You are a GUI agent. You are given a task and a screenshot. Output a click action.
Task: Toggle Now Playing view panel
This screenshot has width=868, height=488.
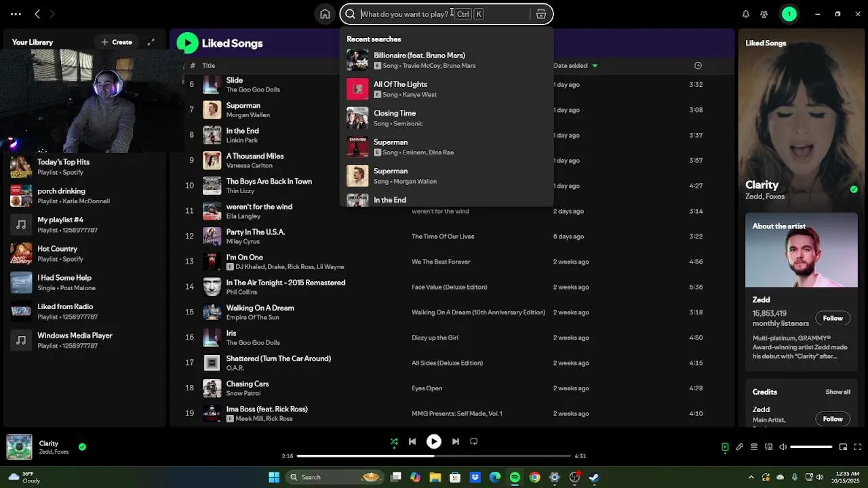click(725, 447)
